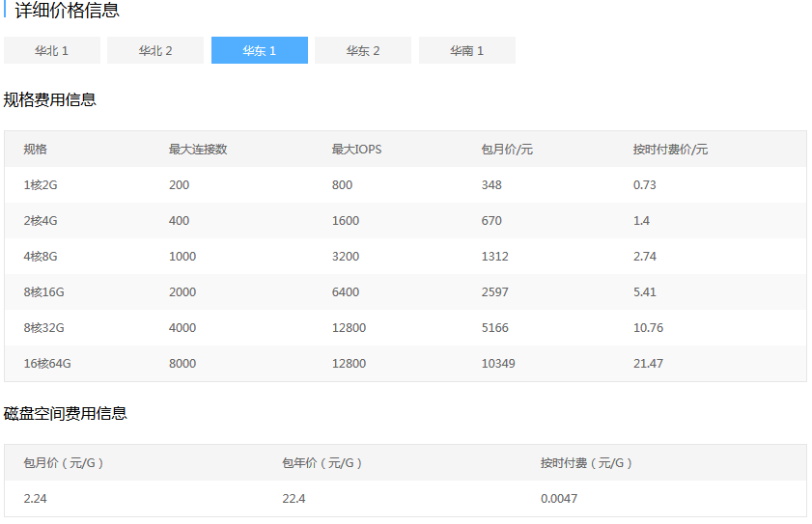812x524 pixels.
Task: Click max connections value 1000
Action: (182, 257)
